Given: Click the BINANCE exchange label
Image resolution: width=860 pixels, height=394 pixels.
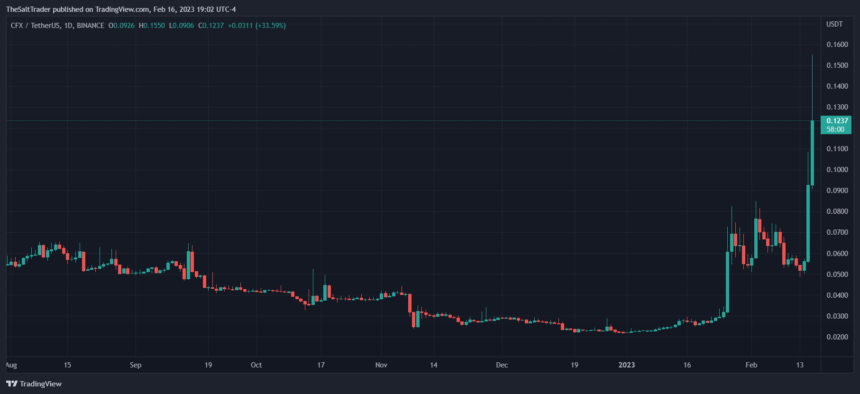Looking at the screenshot, I should 90,26.
